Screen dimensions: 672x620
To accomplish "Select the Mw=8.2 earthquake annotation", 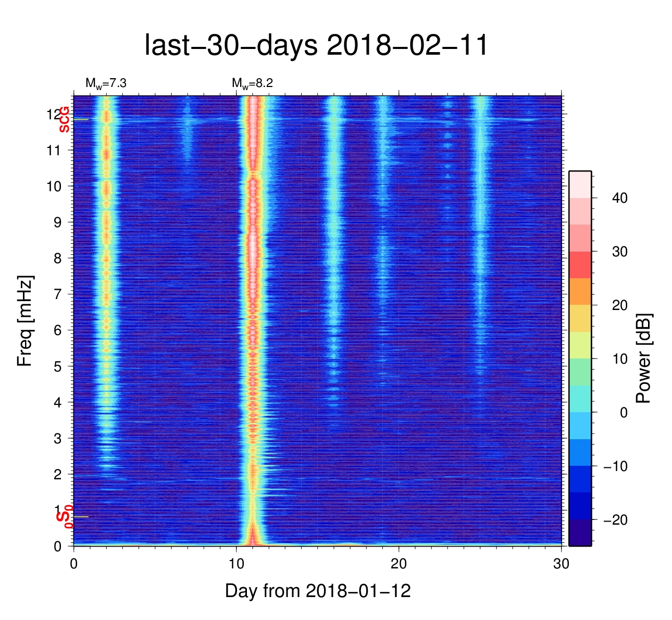I will click(x=252, y=83).
